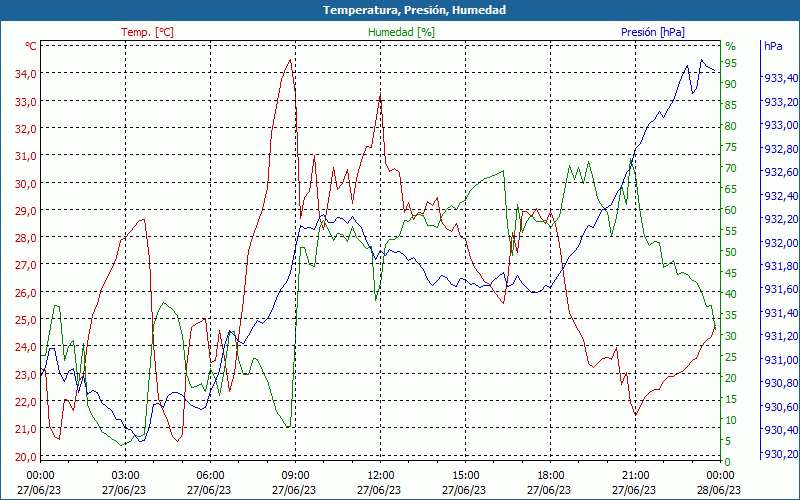
Task: Click the 28/06/23 date label
Action: click(719, 490)
